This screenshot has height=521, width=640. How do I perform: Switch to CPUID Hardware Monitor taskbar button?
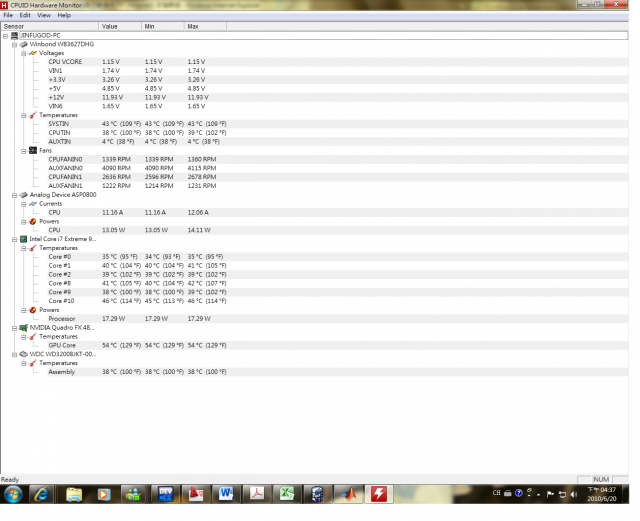pos(379,494)
